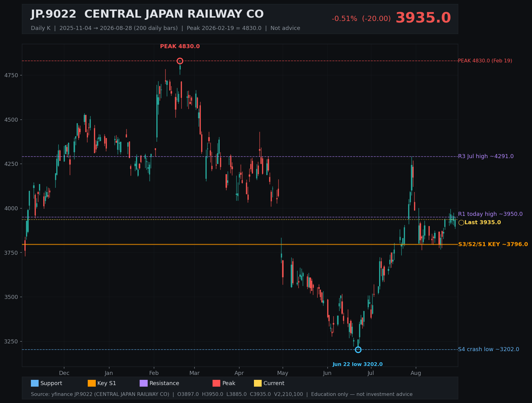Click the purple Resistance legend swatch
Screen dimensions: 532x403
coord(144,383)
